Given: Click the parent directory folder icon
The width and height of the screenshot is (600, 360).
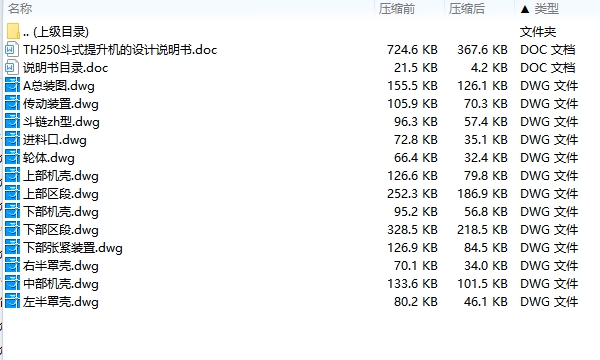Looking at the screenshot, I should click(x=13, y=31).
